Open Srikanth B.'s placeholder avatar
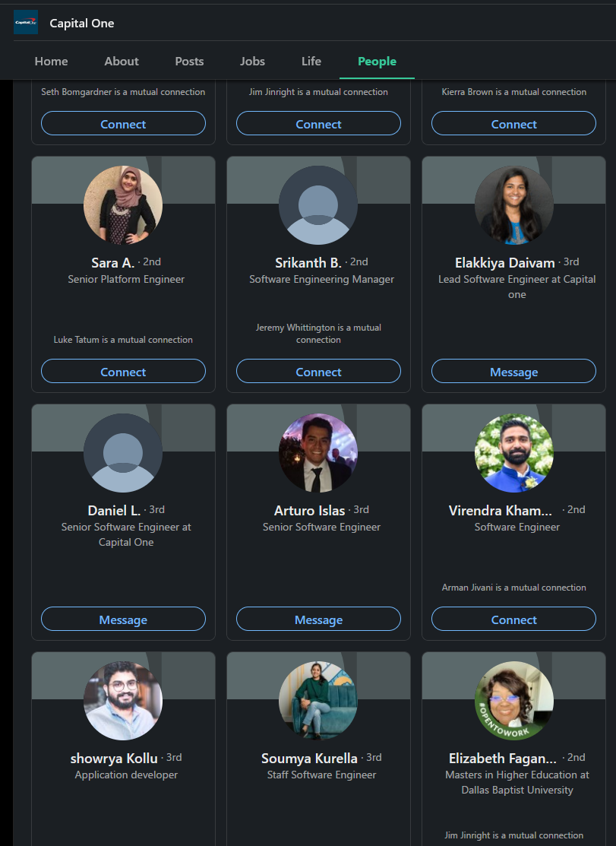Image resolution: width=616 pixels, height=846 pixels. tap(318, 205)
